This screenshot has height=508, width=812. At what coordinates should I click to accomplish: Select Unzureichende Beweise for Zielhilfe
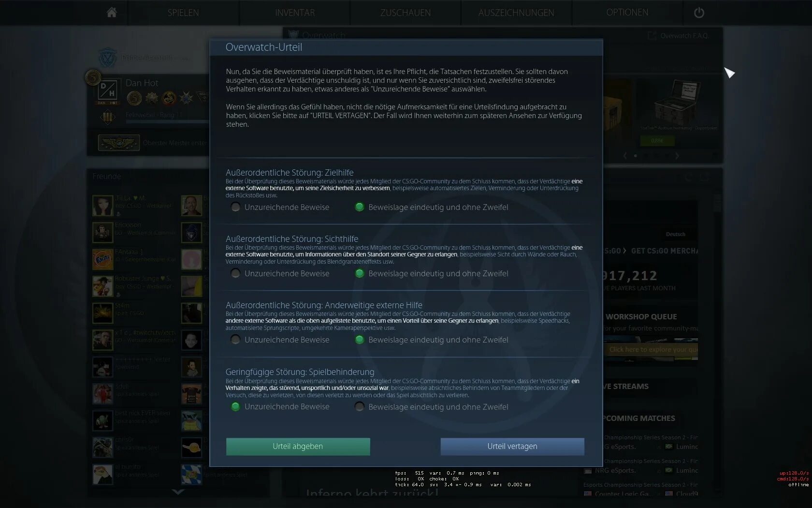coord(235,207)
